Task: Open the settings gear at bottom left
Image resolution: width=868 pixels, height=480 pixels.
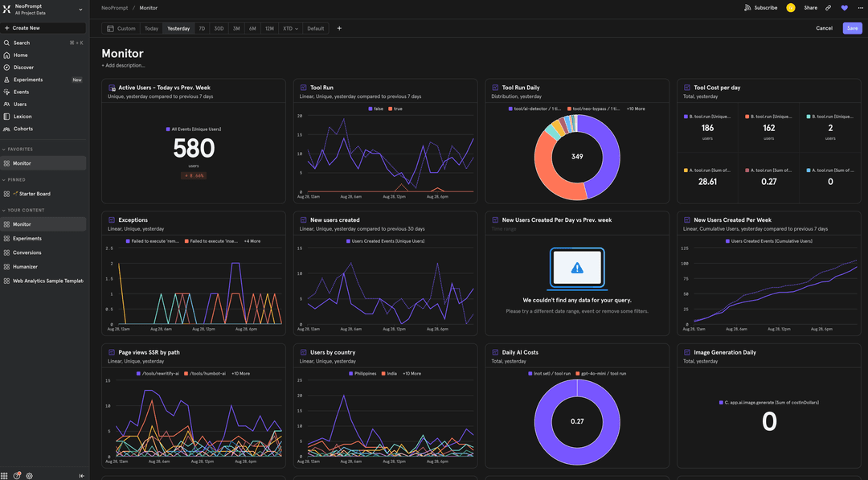Action: 28,474
